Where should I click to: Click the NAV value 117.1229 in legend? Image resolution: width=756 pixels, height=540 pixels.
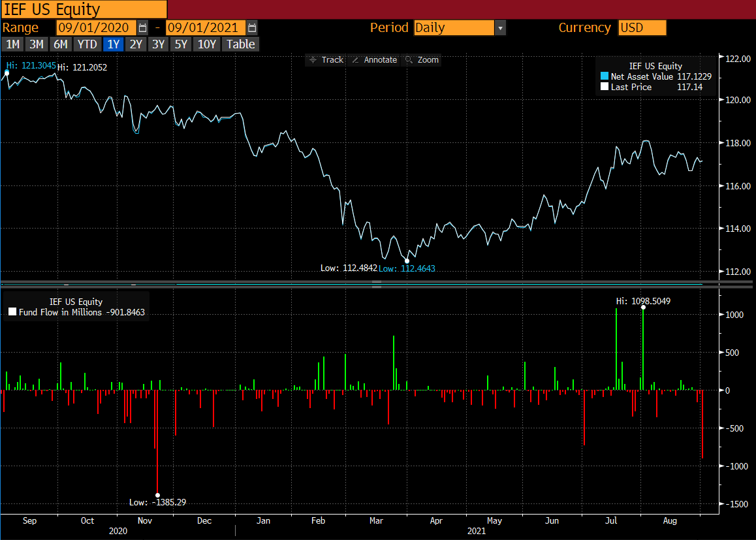[x=694, y=76]
